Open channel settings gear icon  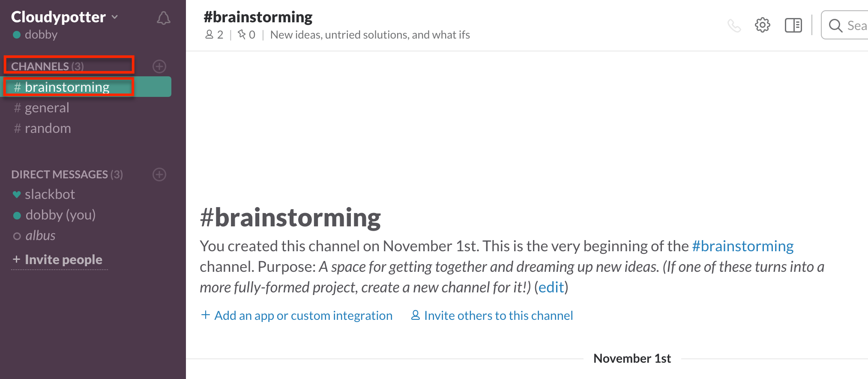click(x=763, y=25)
